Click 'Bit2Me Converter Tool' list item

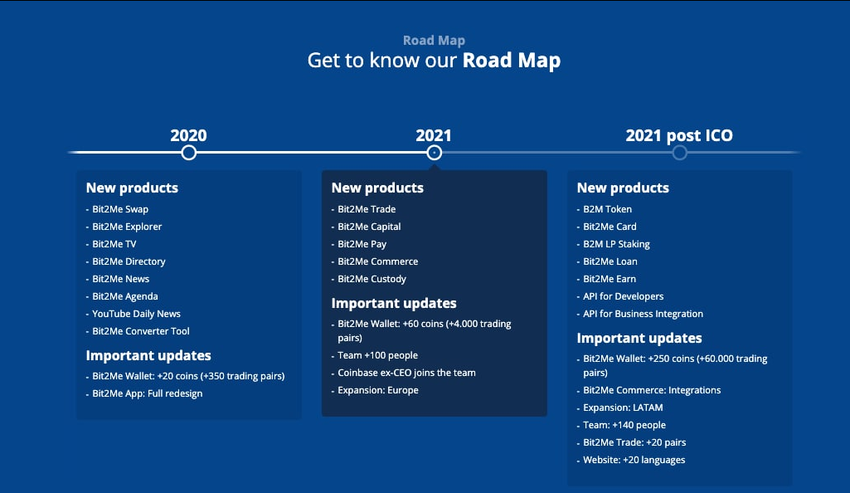[x=141, y=331]
